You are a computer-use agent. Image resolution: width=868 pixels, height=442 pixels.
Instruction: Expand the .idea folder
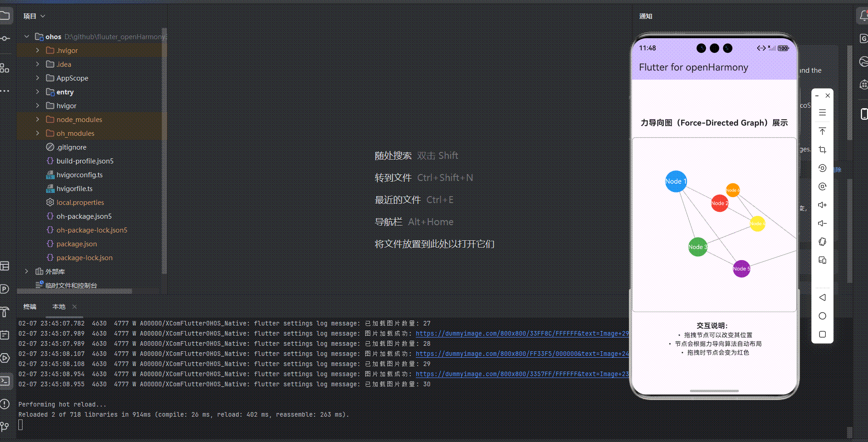[x=38, y=64]
